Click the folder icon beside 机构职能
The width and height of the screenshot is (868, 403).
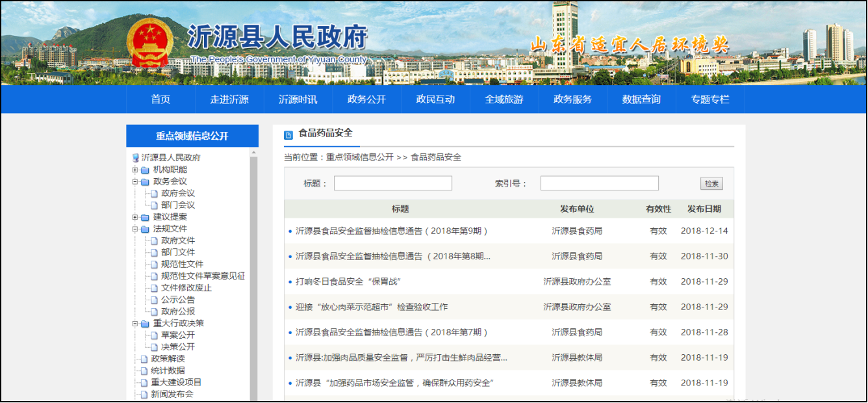[145, 170]
